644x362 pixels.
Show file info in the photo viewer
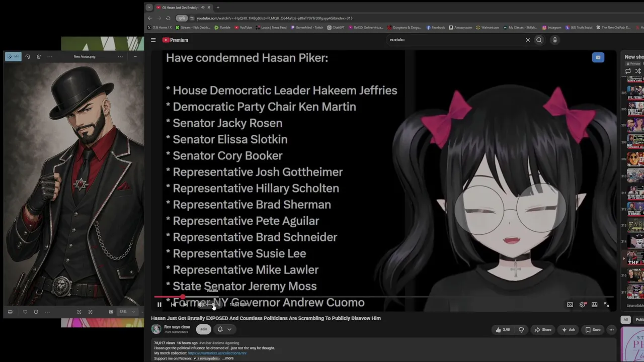(36, 312)
